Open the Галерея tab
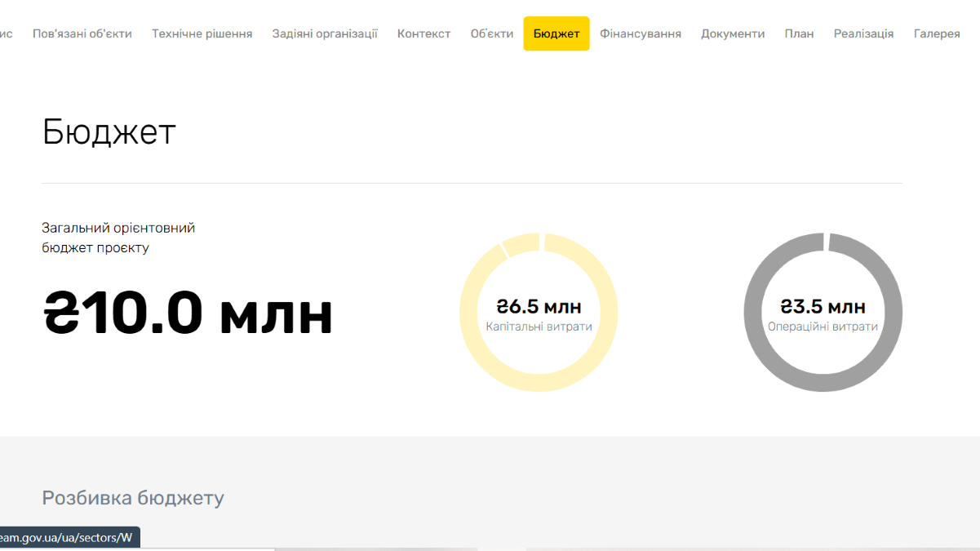Screen dimensions: 980x551 pyautogui.click(x=937, y=33)
